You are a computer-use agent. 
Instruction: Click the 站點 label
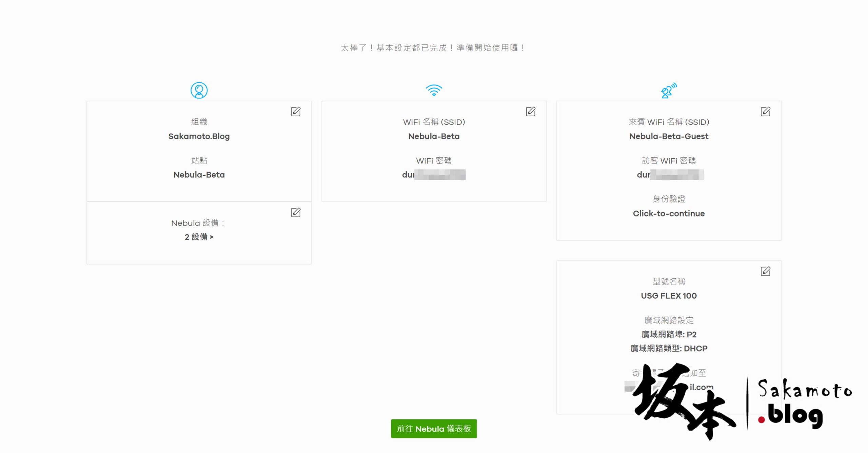199,160
